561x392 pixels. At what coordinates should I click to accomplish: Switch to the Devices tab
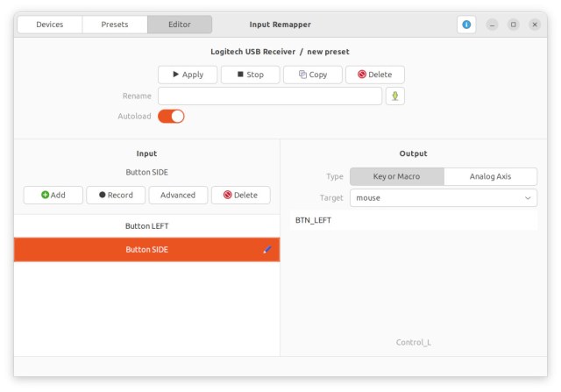click(x=50, y=25)
